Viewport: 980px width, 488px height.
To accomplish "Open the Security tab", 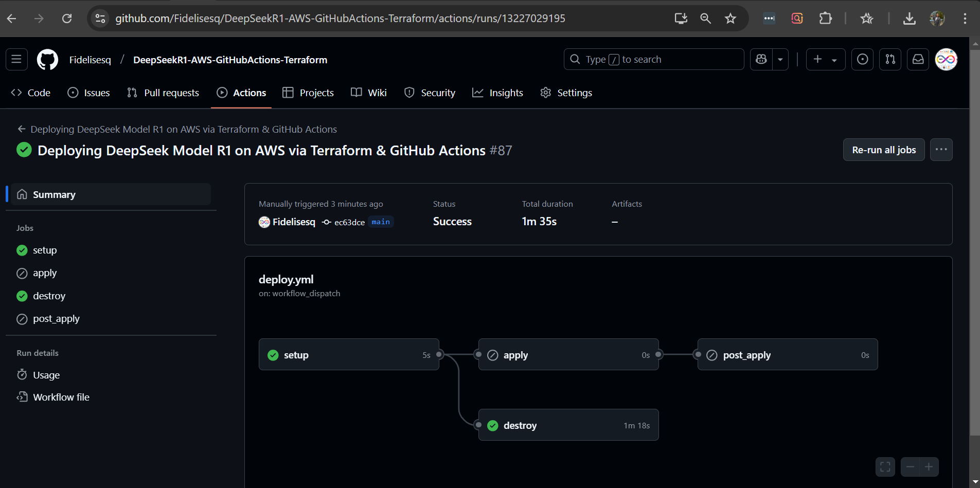I will (430, 93).
